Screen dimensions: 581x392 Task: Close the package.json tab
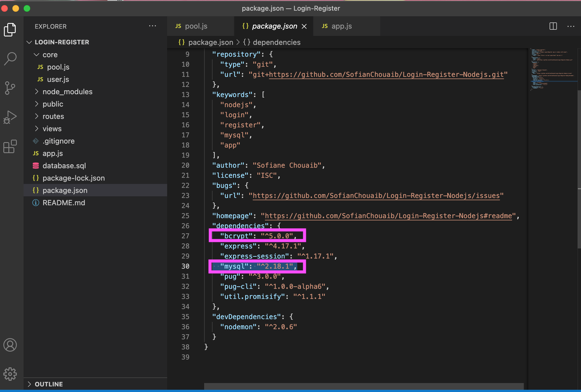(304, 26)
